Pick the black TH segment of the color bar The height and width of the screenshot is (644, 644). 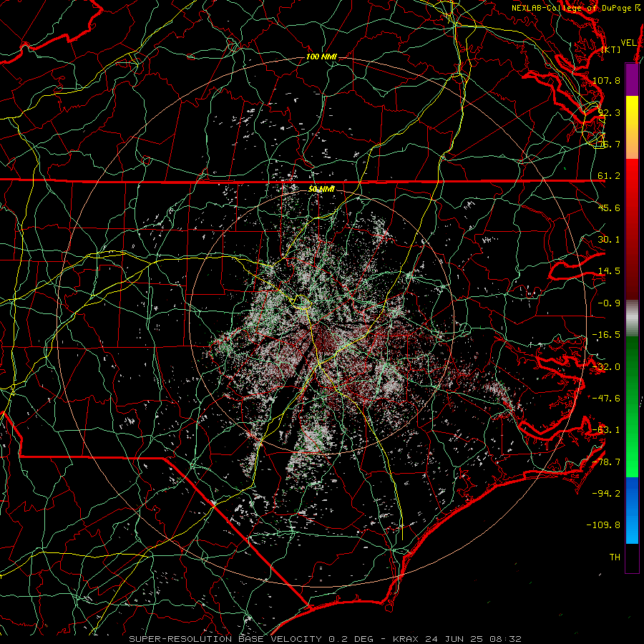[632, 557]
